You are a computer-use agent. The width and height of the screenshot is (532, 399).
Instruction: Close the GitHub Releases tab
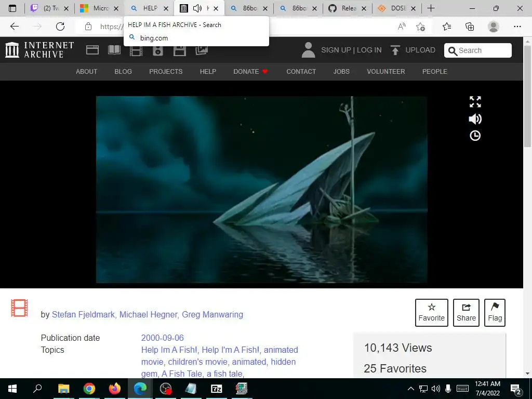[364, 8]
